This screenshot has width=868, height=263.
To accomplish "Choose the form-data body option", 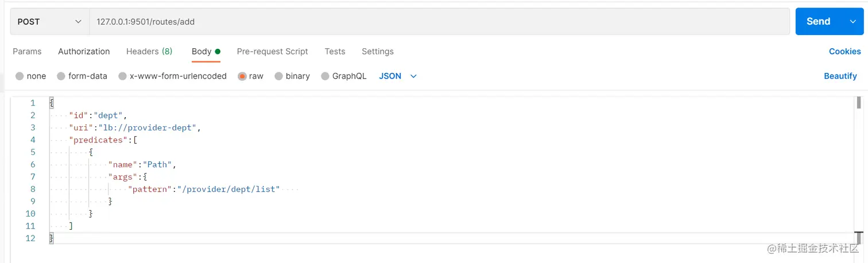I will [x=61, y=76].
